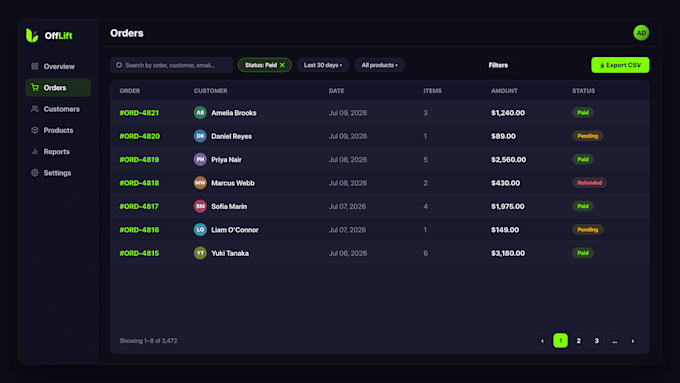Open the Last 30 days dropdown

coord(323,65)
